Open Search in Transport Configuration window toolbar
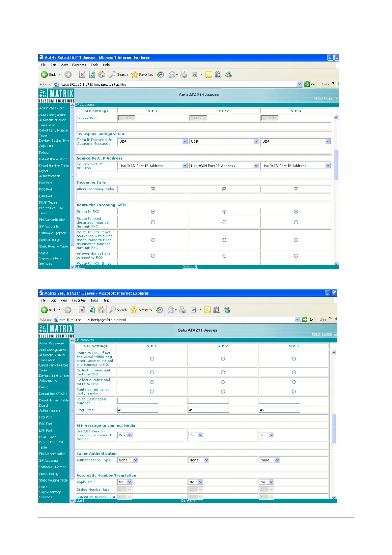Image resolution: width=392 pixels, height=555 pixels. pyautogui.click(x=119, y=74)
